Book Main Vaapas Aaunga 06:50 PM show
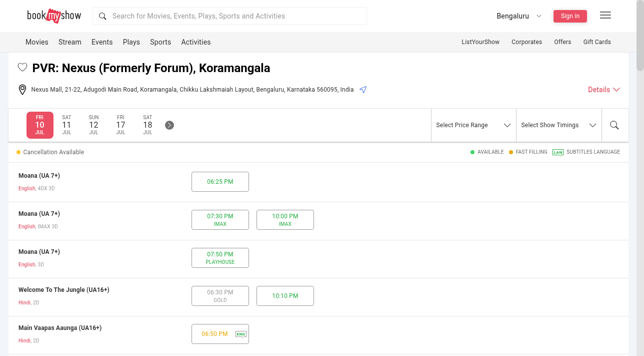 pyautogui.click(x=220, y=334)
